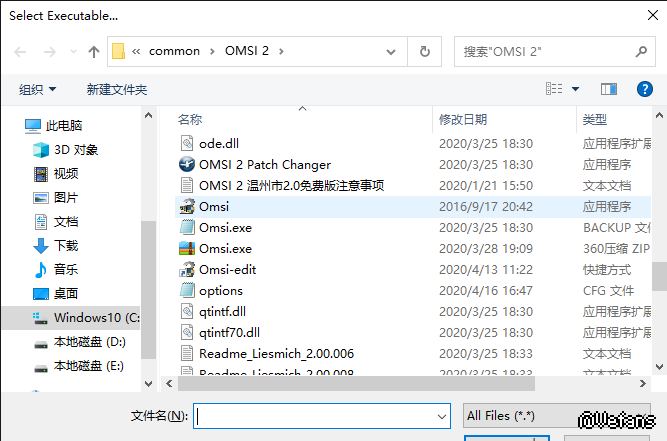Create a new folder with 新建文件夹
Viewport: 667px width, 441px height.
tap(117, 89)
